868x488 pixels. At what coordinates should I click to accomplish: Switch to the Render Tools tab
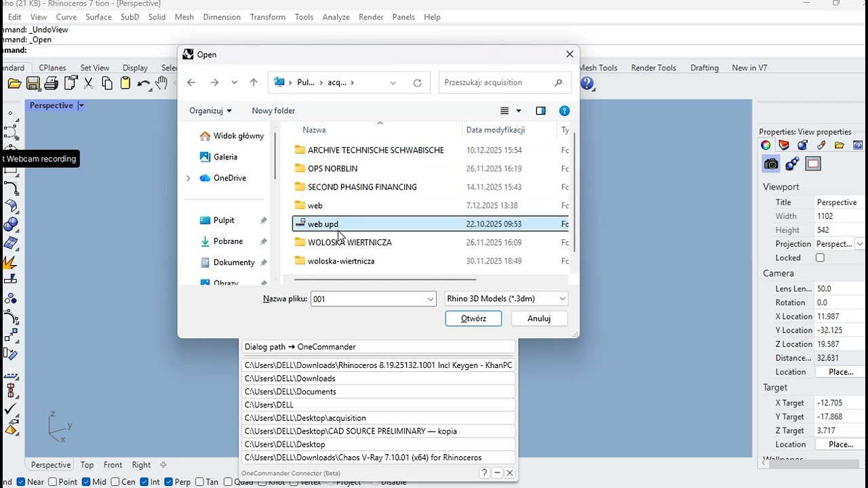pos(654,68)
